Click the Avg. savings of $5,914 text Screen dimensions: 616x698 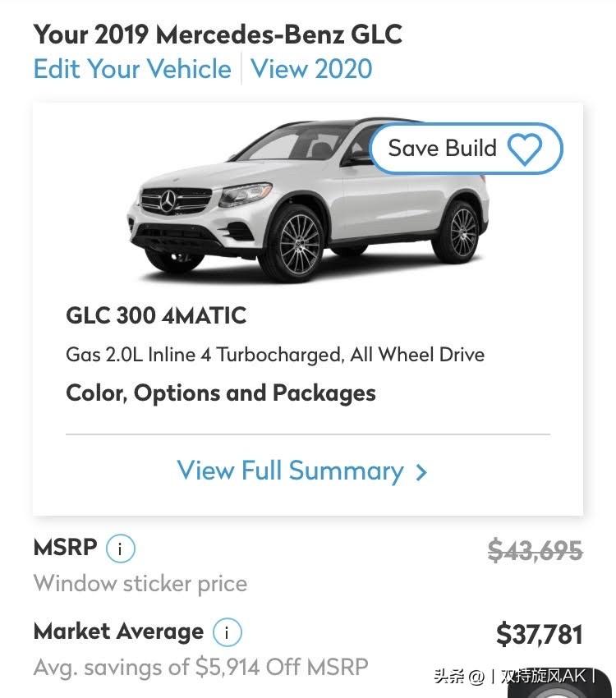click(200, 667)
